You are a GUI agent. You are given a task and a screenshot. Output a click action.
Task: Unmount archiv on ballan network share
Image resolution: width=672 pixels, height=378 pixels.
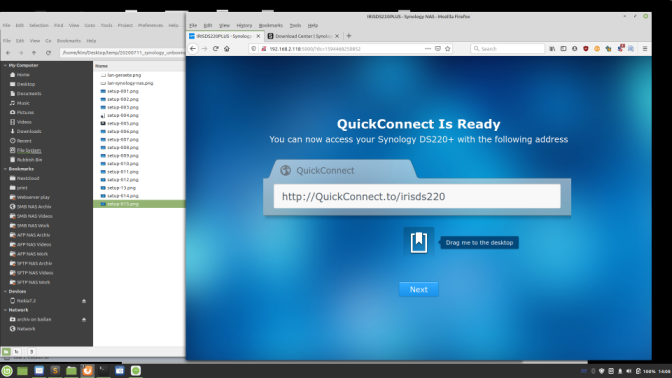pos(84,320)
